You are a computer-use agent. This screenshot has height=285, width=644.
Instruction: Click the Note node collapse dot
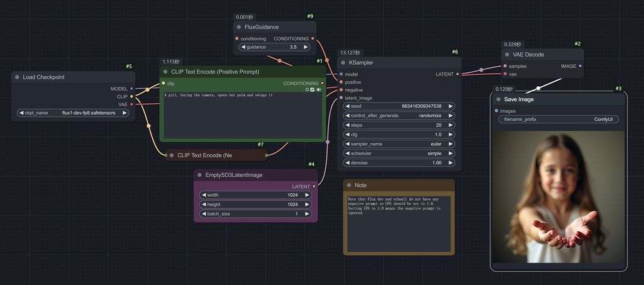click(349, 186)
